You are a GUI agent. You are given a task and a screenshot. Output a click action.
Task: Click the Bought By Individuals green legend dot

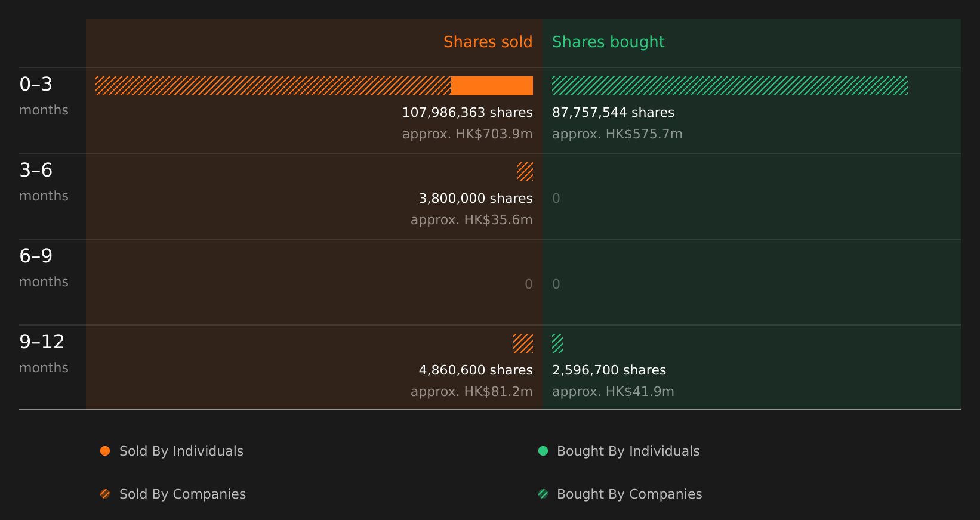(543, 451)
